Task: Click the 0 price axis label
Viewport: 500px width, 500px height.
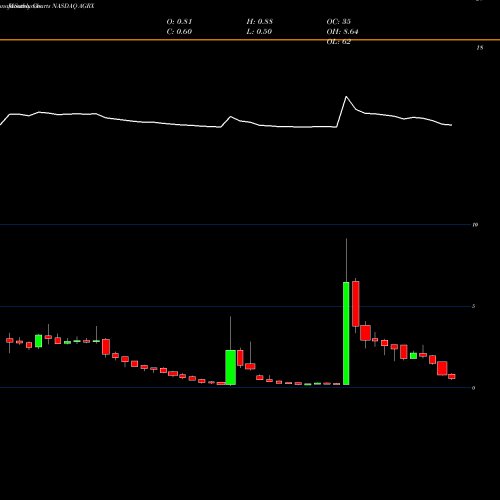Action: click(x=474, y=388)
